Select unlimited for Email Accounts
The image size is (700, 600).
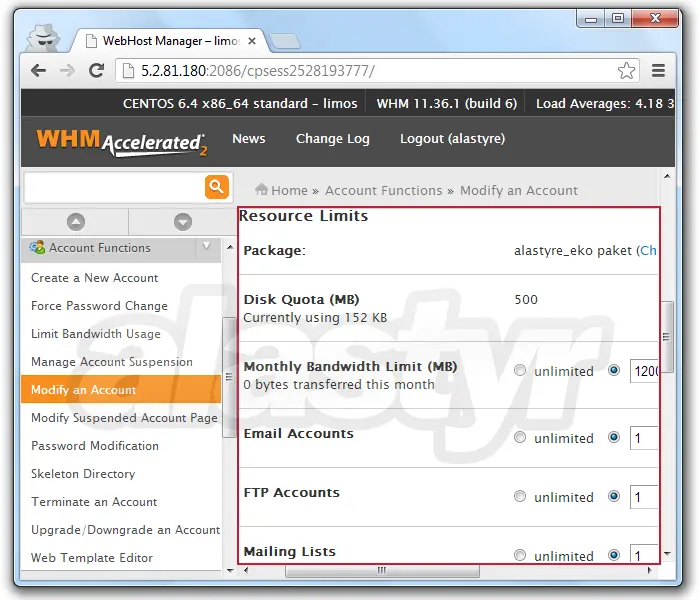pos(520,438)
